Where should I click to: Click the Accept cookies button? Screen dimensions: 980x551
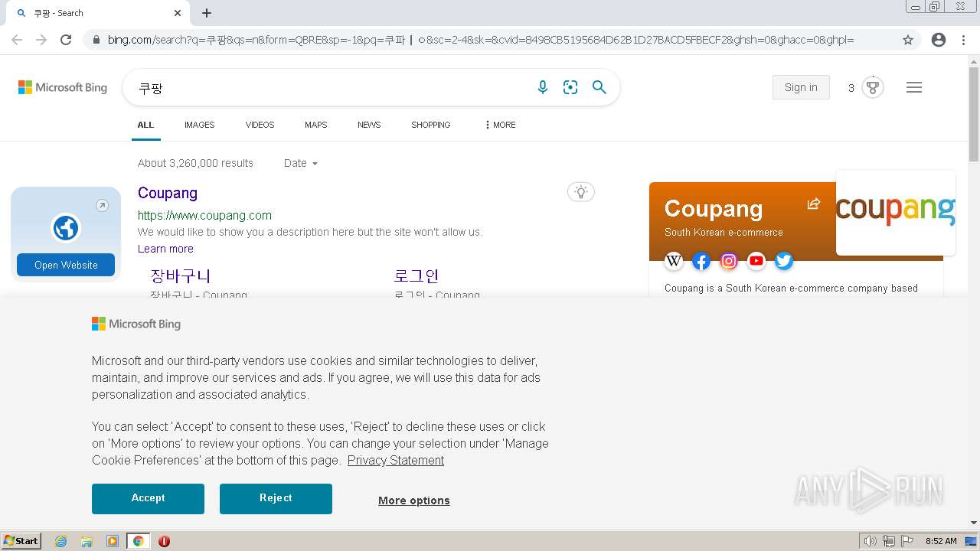tap(148, 498)
